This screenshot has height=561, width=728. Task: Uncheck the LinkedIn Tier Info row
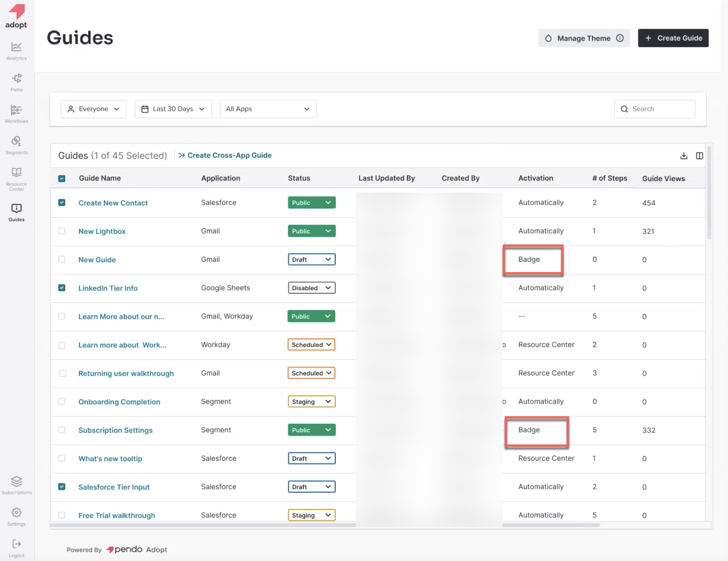(62, 288)
